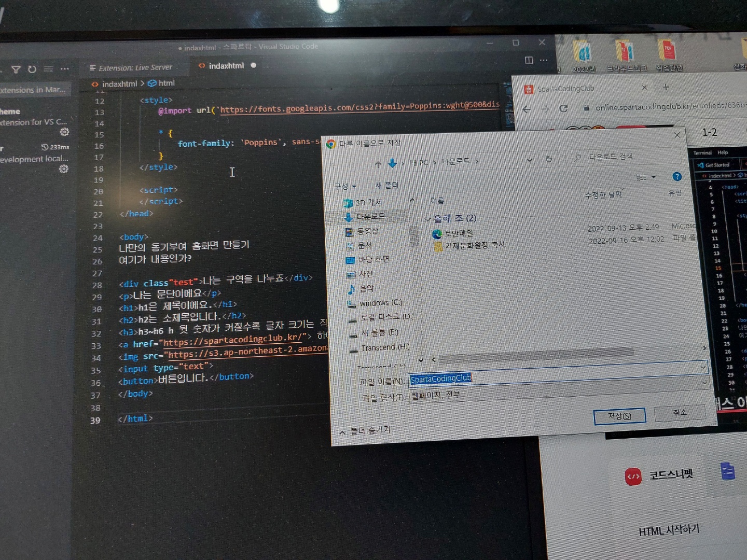Viewport: 747px width, 560px height.
Task: Sort files by the 수정한 날짜 column
Action: pyautogui.click(x=604, y=194)
